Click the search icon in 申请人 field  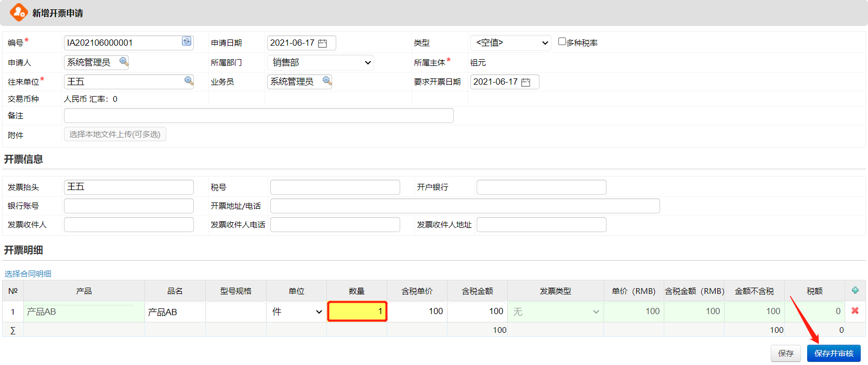coord(124,62)
